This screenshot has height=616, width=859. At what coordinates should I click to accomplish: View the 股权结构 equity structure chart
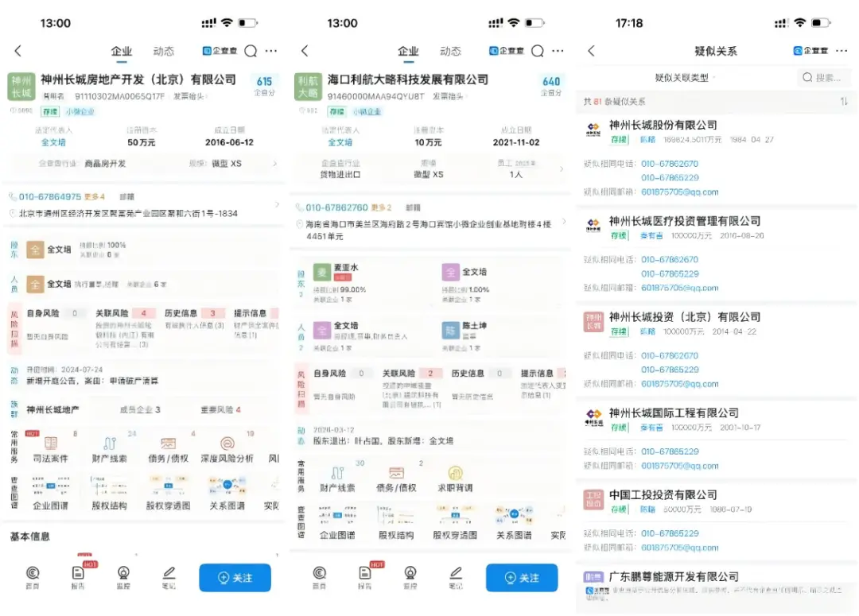110,505
